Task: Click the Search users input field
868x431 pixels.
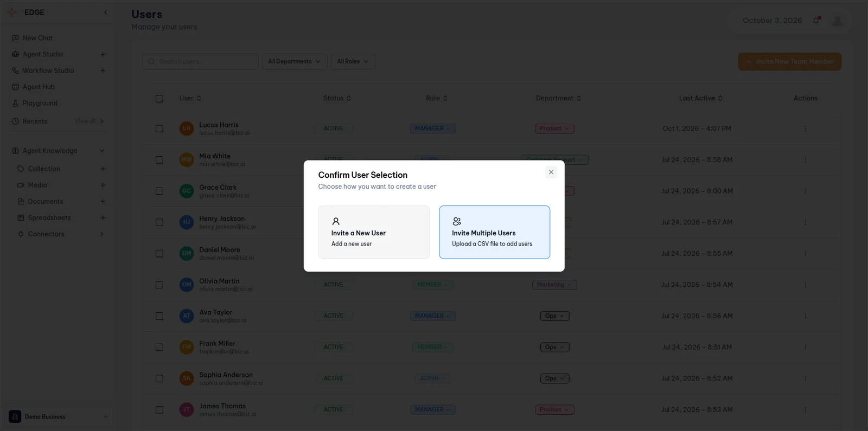Action: (x=201, y=61)
